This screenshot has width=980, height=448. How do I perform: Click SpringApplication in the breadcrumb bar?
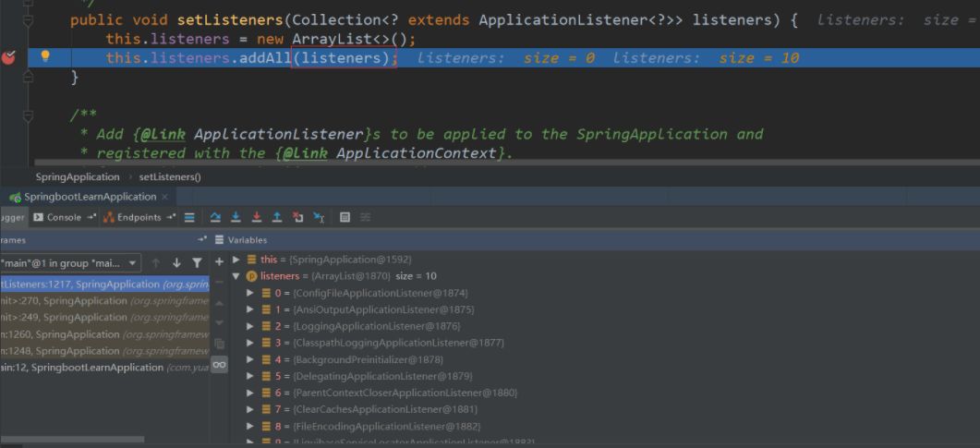(x=78, y=176)
